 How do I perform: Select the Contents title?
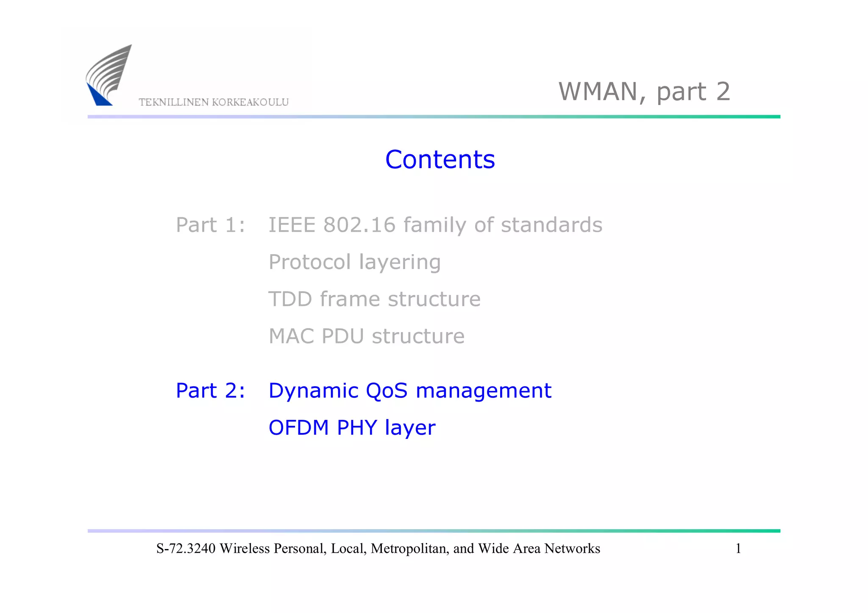tap(440, 160)
